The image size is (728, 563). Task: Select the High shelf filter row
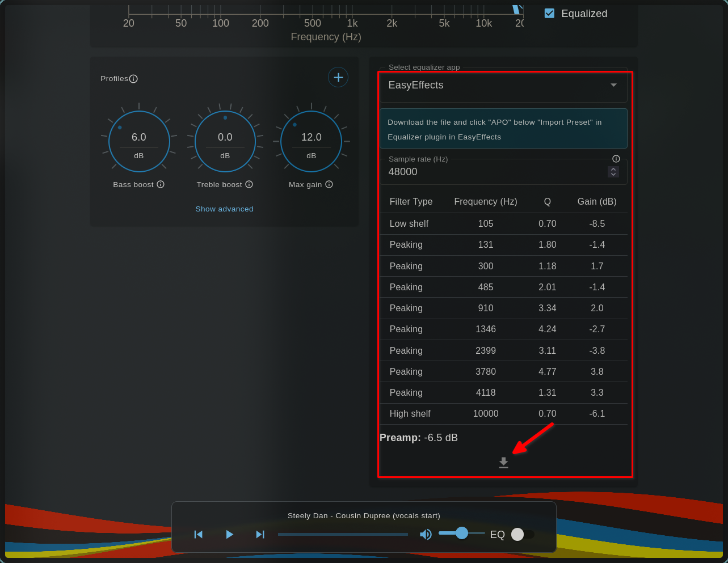click(503, 413)
